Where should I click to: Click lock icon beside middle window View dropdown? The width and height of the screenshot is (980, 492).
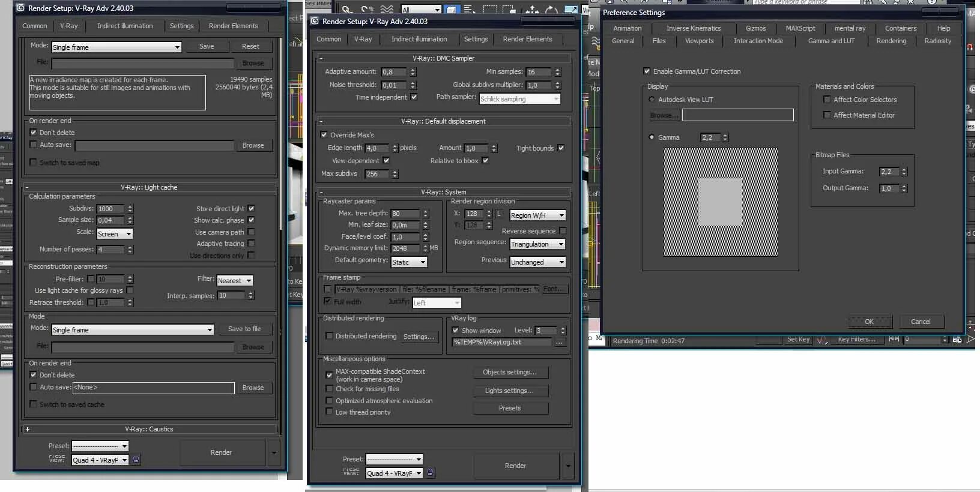click(430, 473)
